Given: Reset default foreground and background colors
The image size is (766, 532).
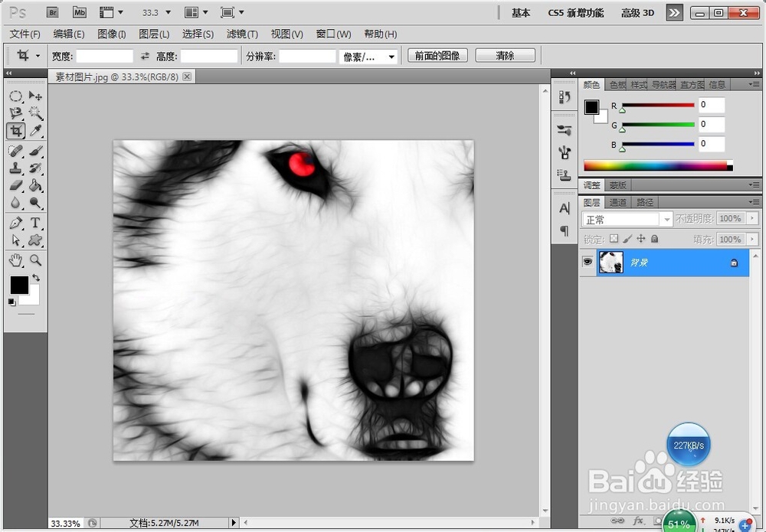Looking at the screenshot, I should click(x=11, y=302).
